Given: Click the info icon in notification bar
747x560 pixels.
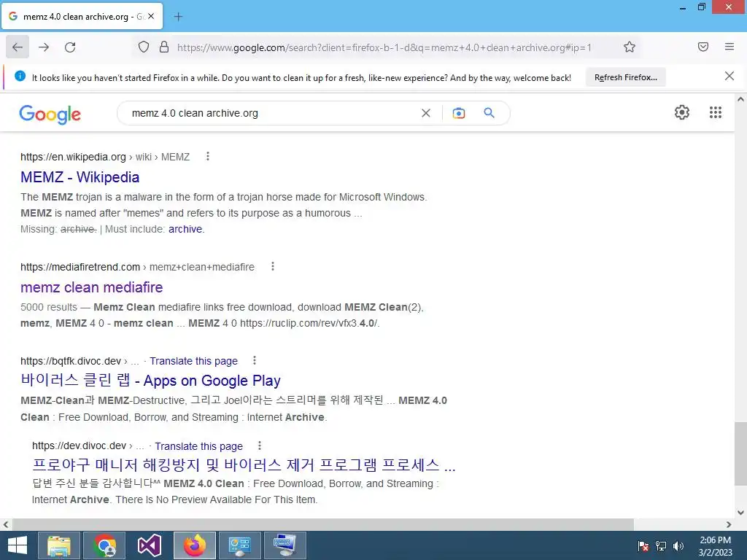Looking at the screenshot, I should click(20, 76).
